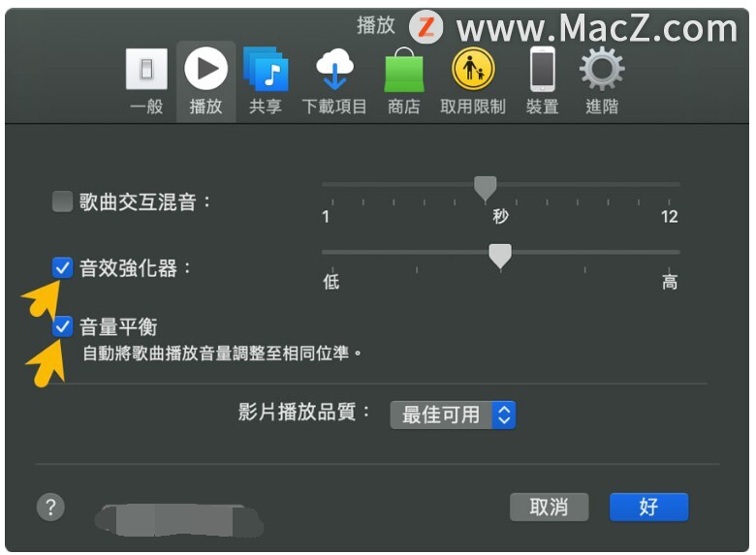Viewport: 756px width, 555px height.
Task: Open the 商店 (Store) shopping bag pane
Action: 404,81
